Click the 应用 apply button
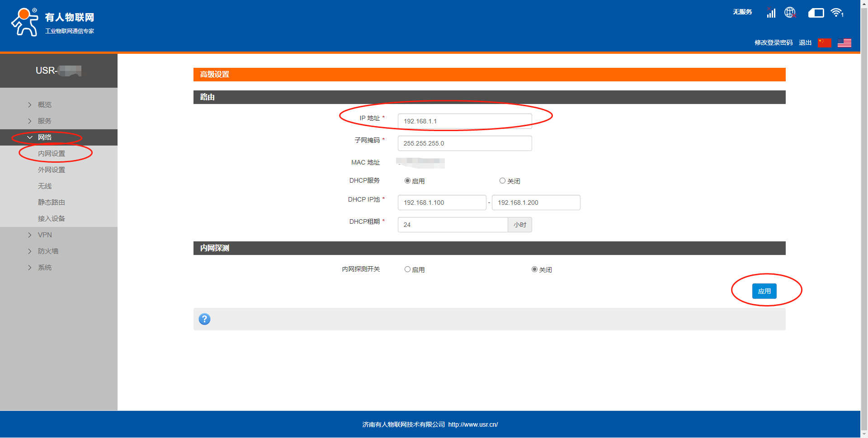 (x=764, y=291)
